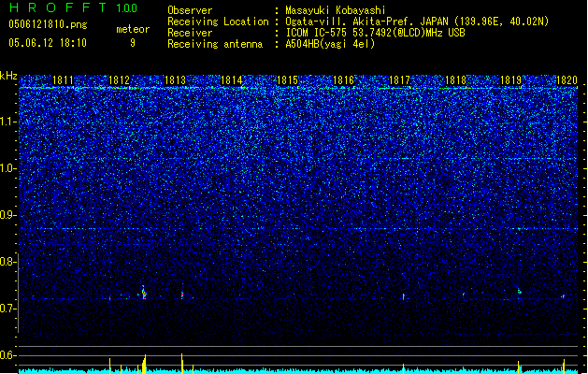Click the 0.9 kHz axis label
588x374 pixels.
tap(7, 215)
